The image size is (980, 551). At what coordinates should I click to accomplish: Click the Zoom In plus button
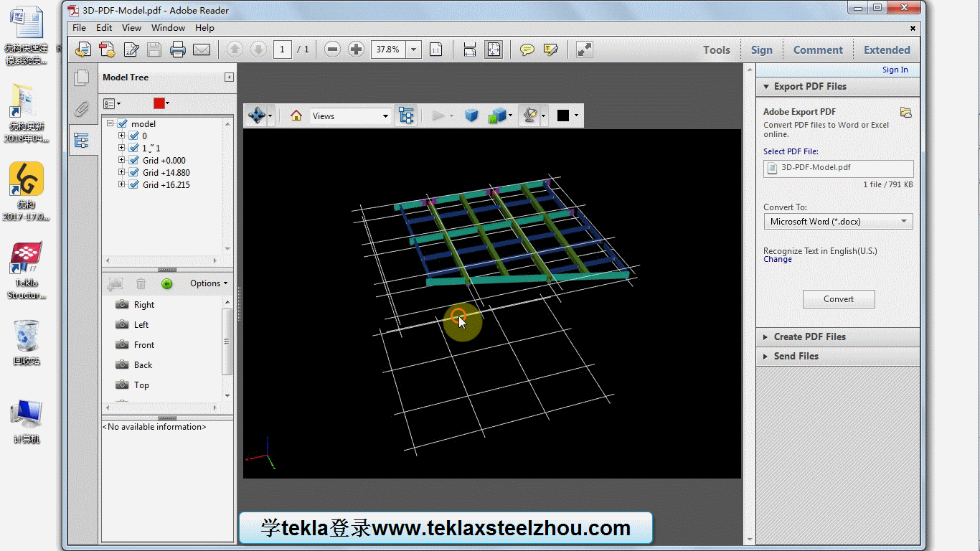356,50
